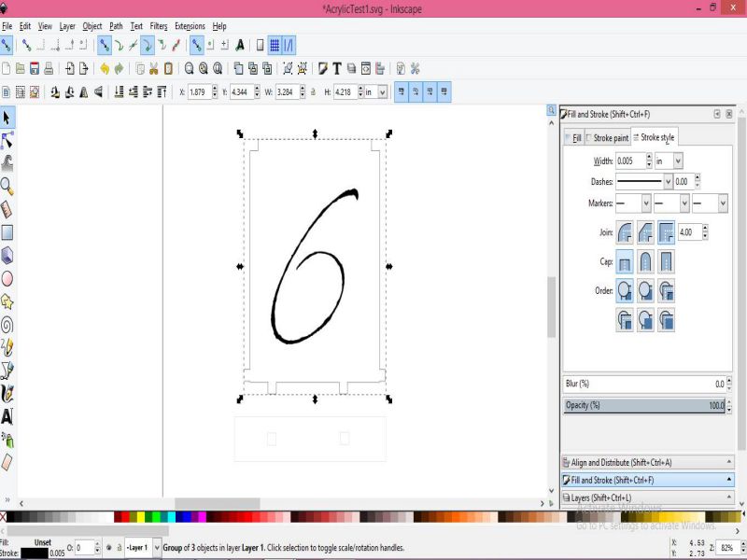Click the Cut scissors icon
Screen dimensions: 747x560
154,68
